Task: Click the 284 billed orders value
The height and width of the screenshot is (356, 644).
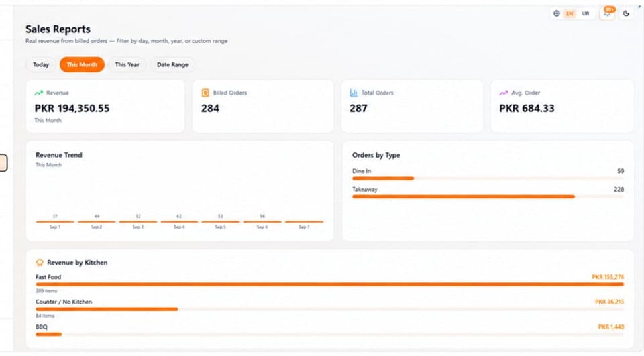Action: coord(210,109)
